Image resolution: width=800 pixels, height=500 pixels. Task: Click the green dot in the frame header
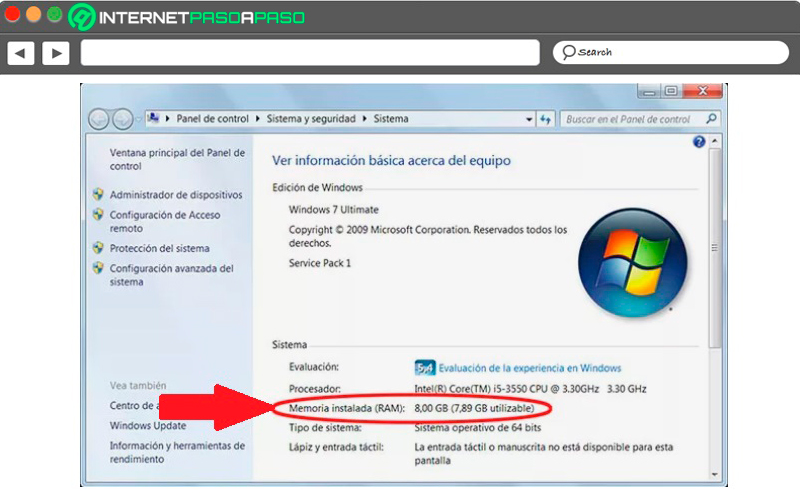[55, 14]
